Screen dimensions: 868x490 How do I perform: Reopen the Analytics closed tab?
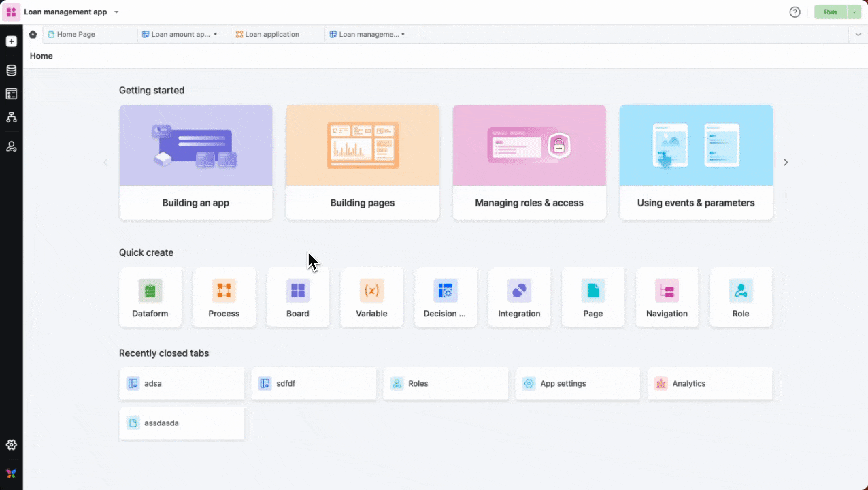click(x=710, y=384)
